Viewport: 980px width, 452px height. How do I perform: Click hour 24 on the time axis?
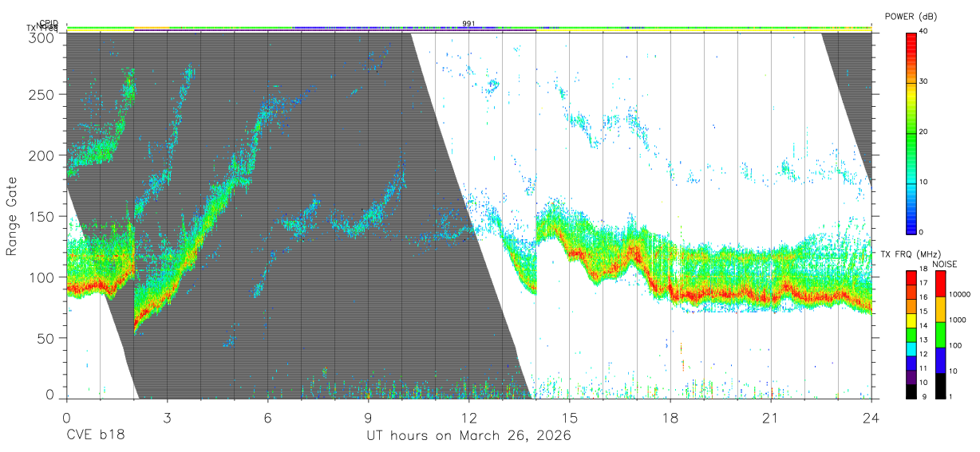[871, 417]
